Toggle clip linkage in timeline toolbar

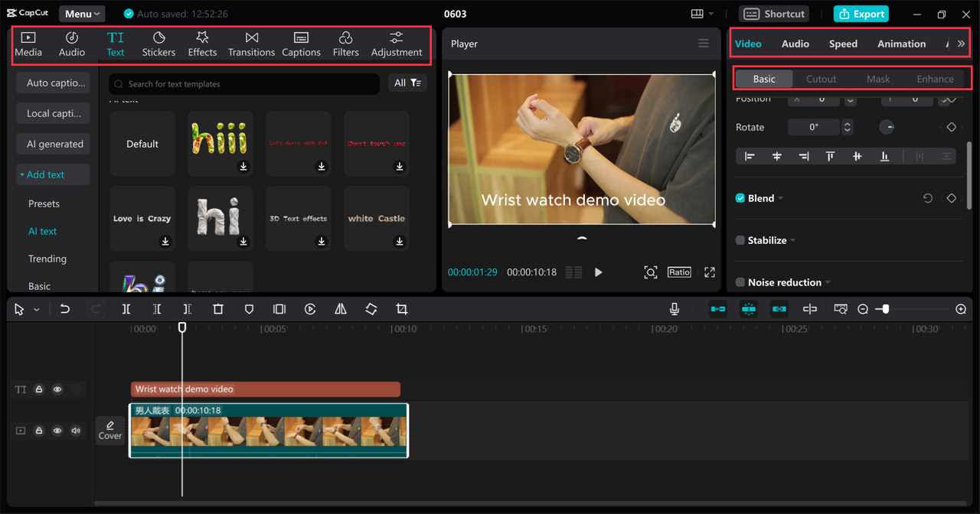click(x=779, y=309)
